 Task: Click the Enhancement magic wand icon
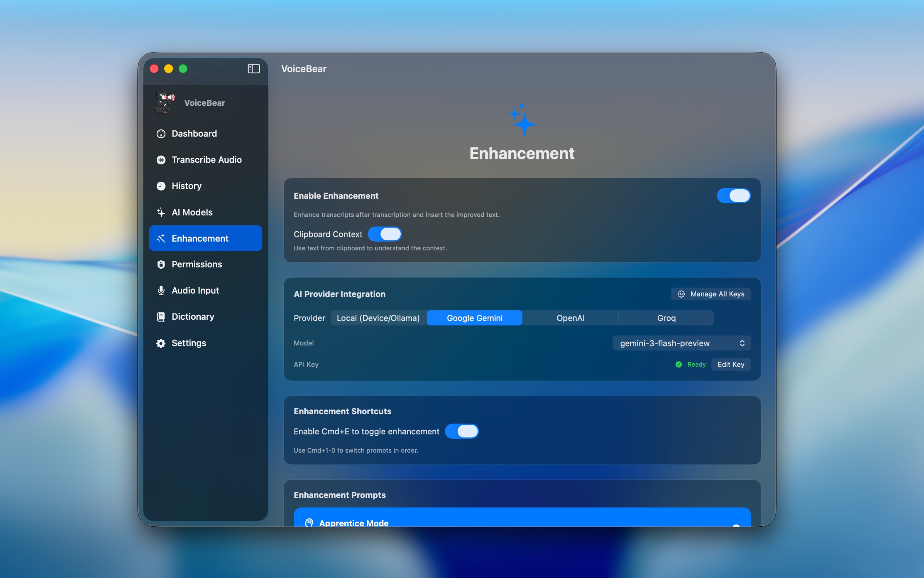click(x=161, y=238)
